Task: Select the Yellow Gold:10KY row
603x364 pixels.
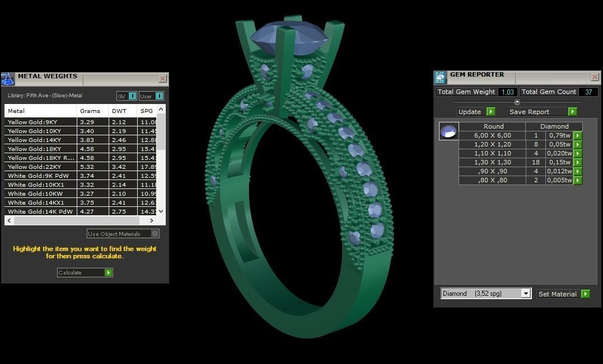Action: click(81, 131)
